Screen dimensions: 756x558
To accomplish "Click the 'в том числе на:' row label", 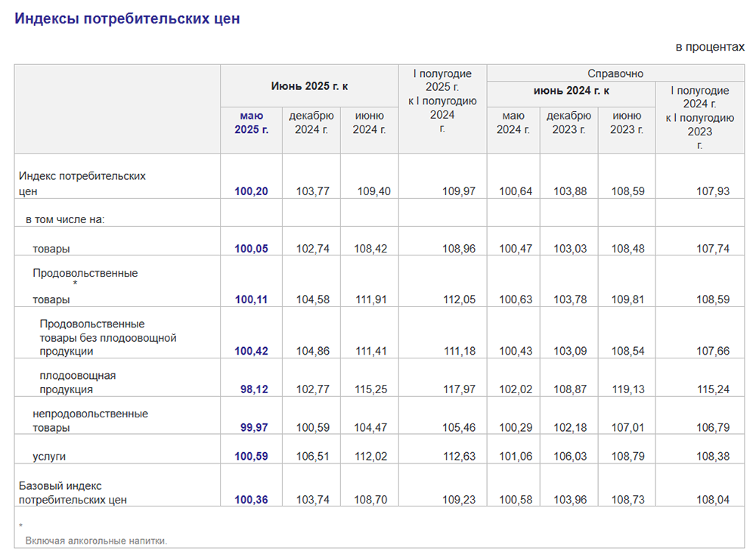I will tap(65, 220).
